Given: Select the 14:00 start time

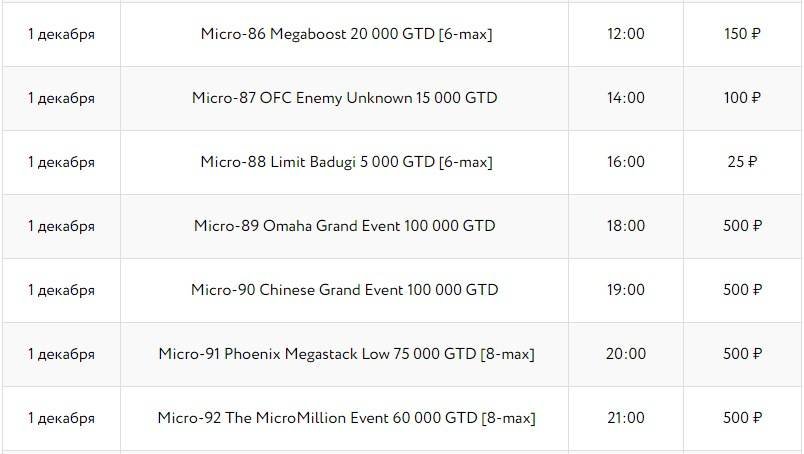Looking at the screenshot, I should (x=626, y=98).
